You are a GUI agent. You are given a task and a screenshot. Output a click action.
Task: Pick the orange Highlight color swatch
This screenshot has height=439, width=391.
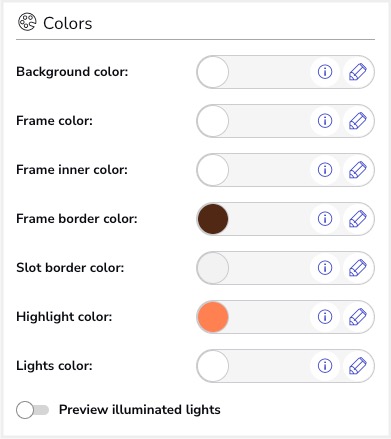(x=213, y=317)
